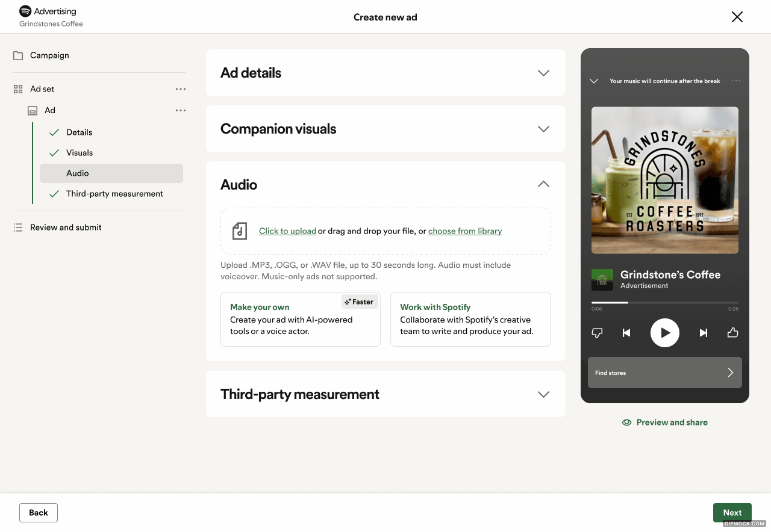Click the small Grindstone's Coffee thumbnail
This screenshot has height=532, width=771.
tap(602, 280)
